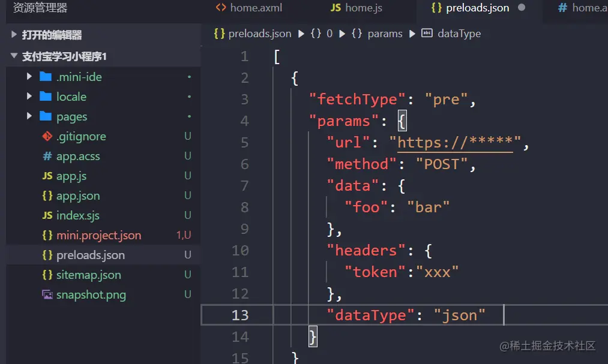Click the "POST" value in editor

click(x=442, y=164)
